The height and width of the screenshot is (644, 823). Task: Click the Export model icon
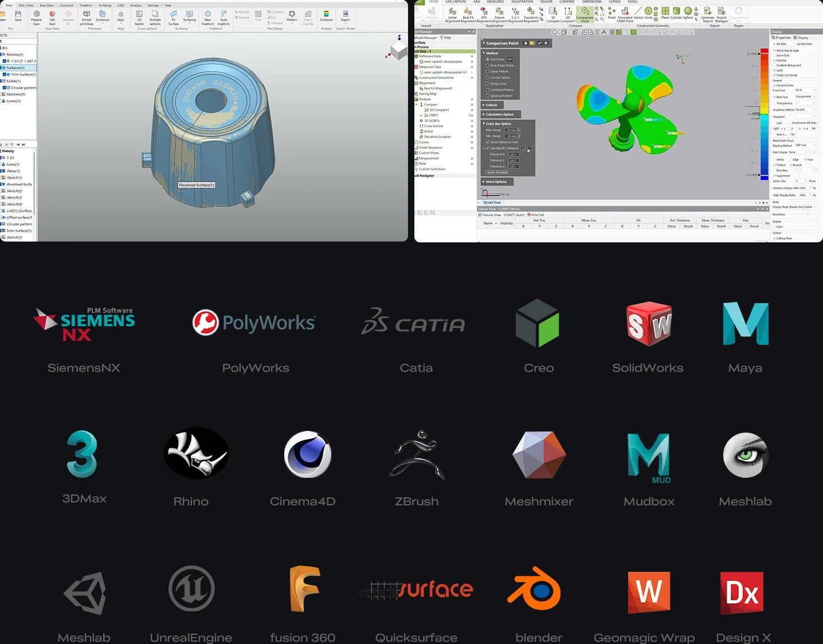click(x=346, y=14)
